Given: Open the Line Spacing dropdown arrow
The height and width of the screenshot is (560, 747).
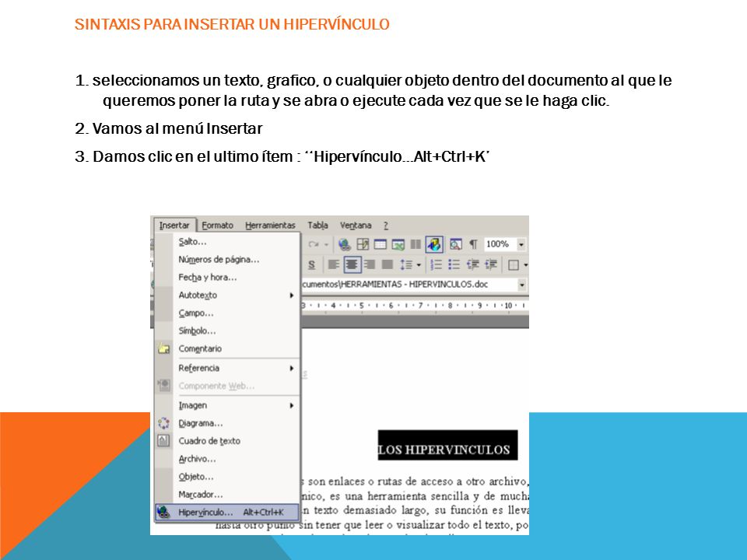Looking at the screenshot, I should click(419, 265).
